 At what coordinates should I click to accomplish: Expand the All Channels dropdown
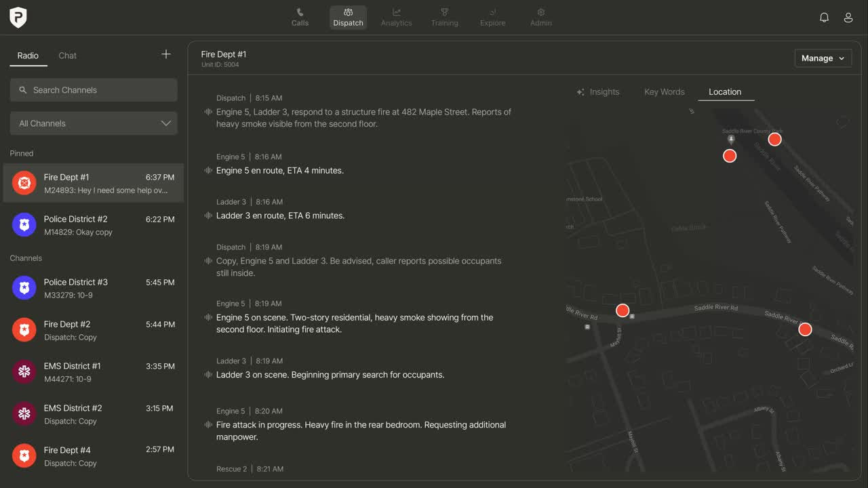(x=94, y=123)
